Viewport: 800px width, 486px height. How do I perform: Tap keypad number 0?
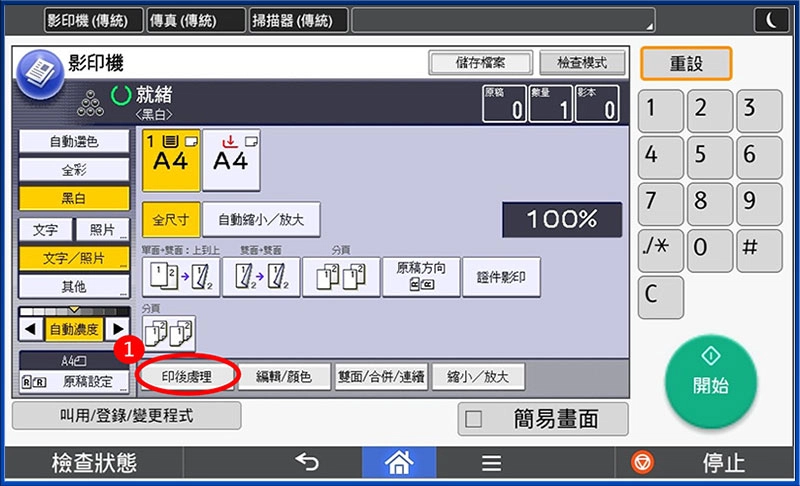tap(710, 250)
